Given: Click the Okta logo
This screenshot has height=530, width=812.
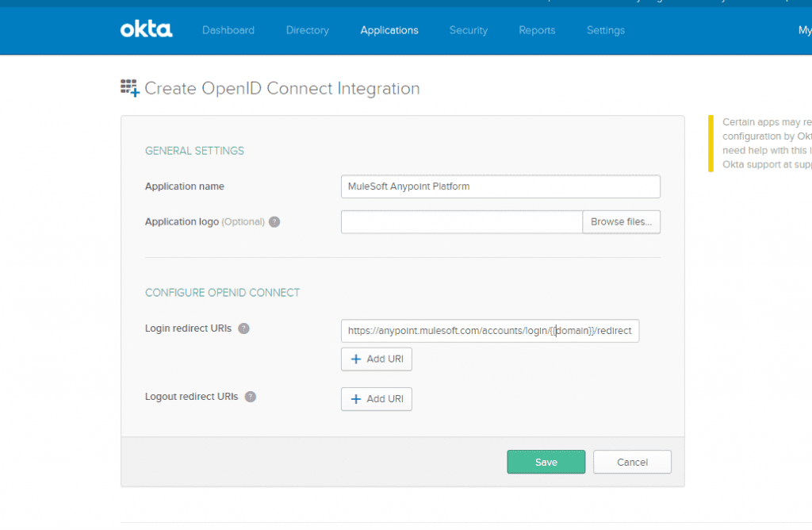Looking at the screenshot, I should 147,29.
